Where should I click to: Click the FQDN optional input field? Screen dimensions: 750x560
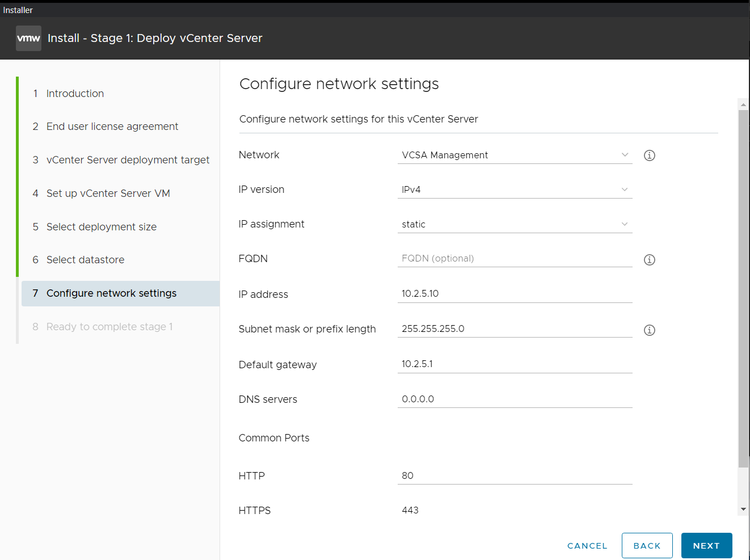point(515,258)
